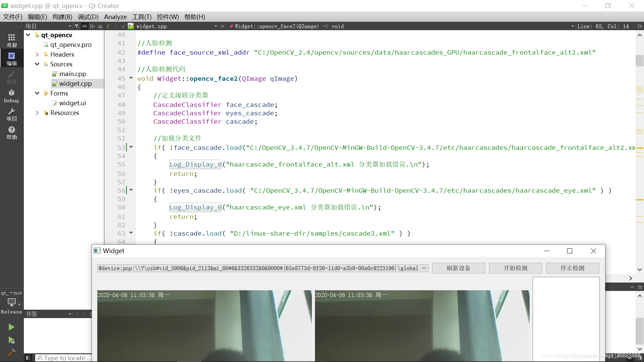
Task: Drag the vertical scrollbar in code editor
Action: coord(639,60)
